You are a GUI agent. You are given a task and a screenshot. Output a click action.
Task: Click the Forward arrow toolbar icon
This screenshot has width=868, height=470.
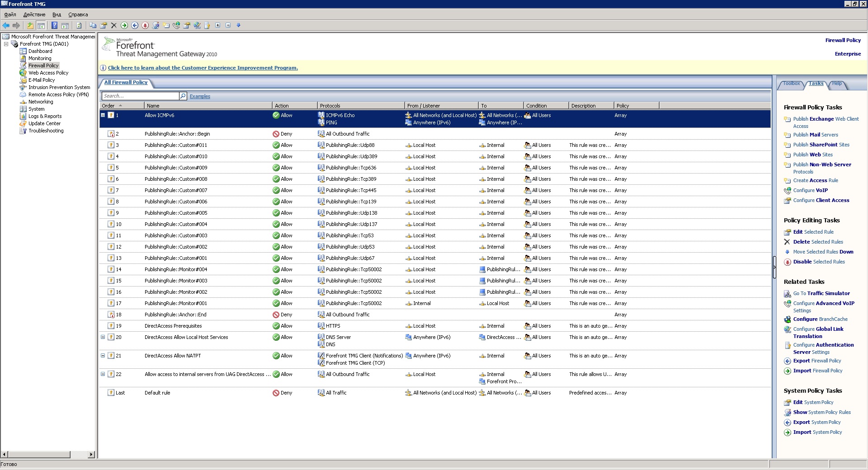16,25
